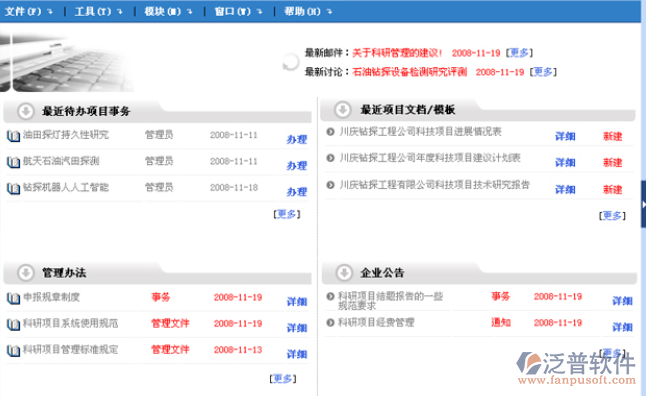
Task: Click book icon beside 科研项目系统使用规范
Action: [x=13, y=324]
